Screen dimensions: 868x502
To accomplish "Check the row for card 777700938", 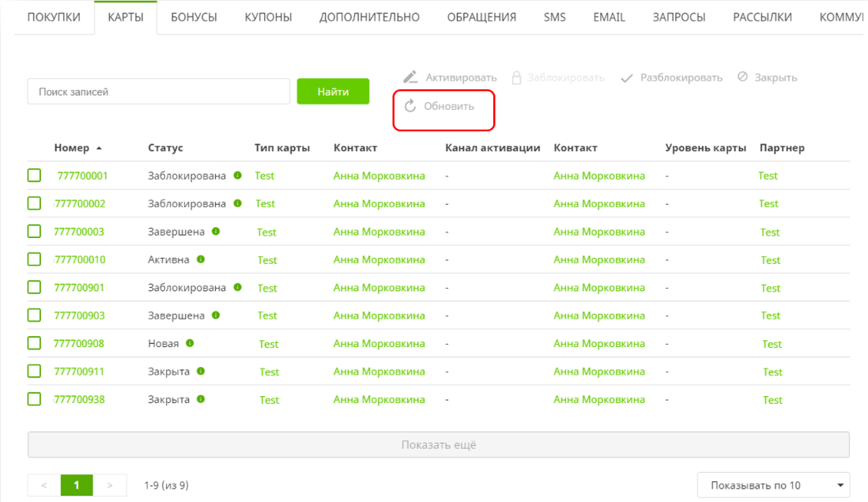I will (x=34, y=399).
